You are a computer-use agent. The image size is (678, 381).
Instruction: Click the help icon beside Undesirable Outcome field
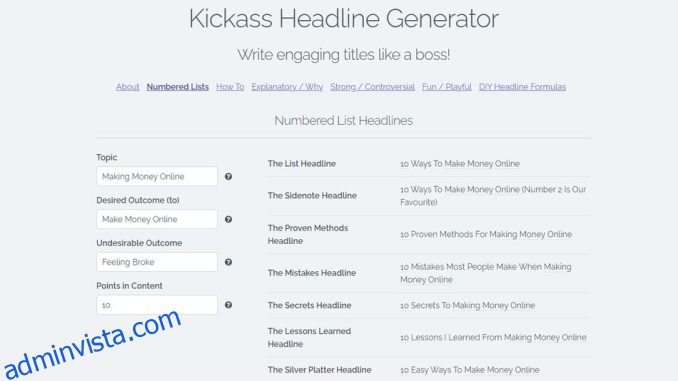pos(228,262)
